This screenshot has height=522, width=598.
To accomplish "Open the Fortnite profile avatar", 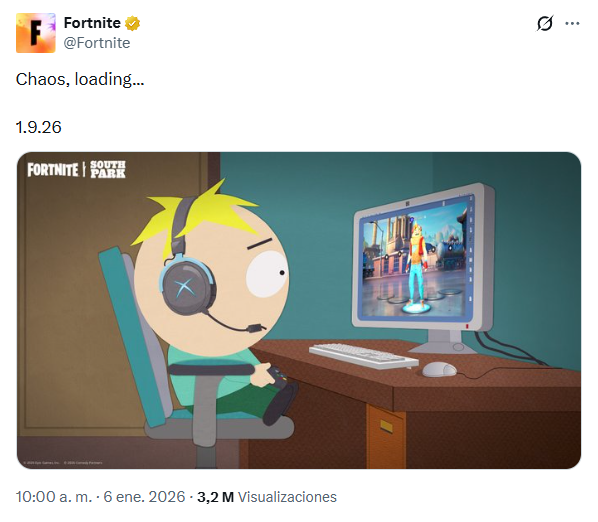I will 35,33.
